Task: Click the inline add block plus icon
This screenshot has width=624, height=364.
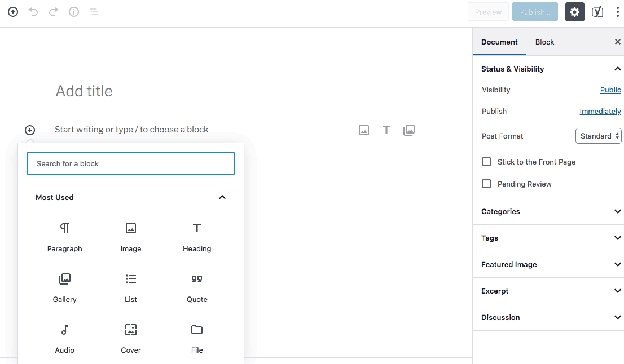Action: (x=30, y=130)
